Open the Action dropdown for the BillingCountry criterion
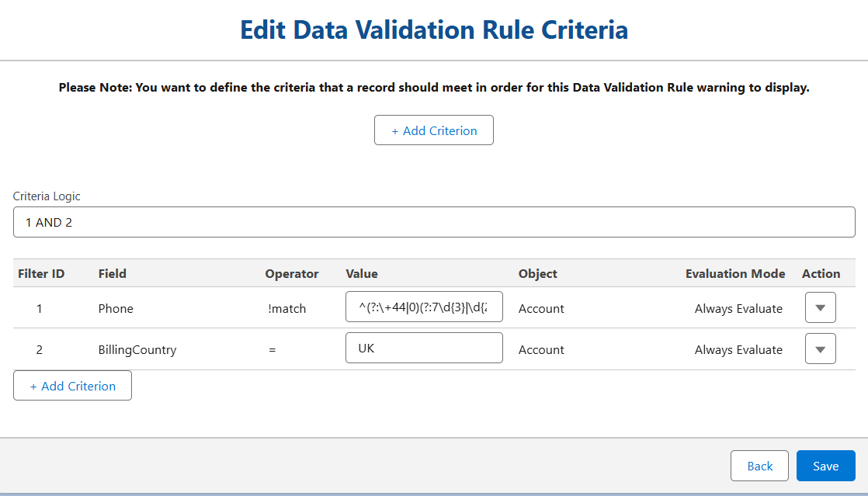The height and width of the screenshot is (496, 868). click(x=820, y=349)
